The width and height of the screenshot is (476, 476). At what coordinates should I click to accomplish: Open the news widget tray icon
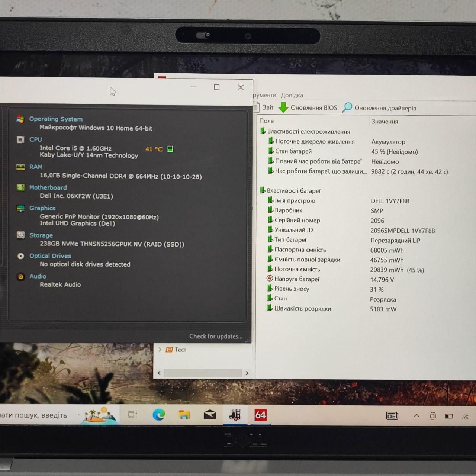click(392, 416)
